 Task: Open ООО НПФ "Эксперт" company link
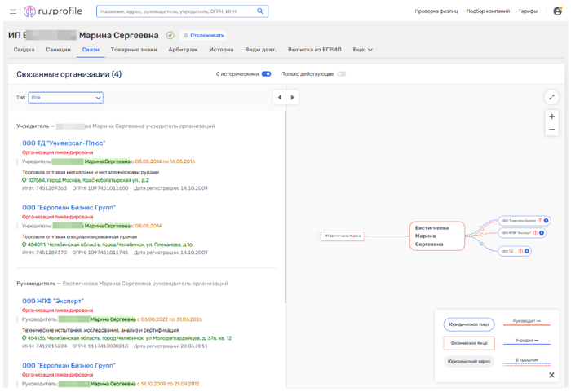[x=53, y=301]
